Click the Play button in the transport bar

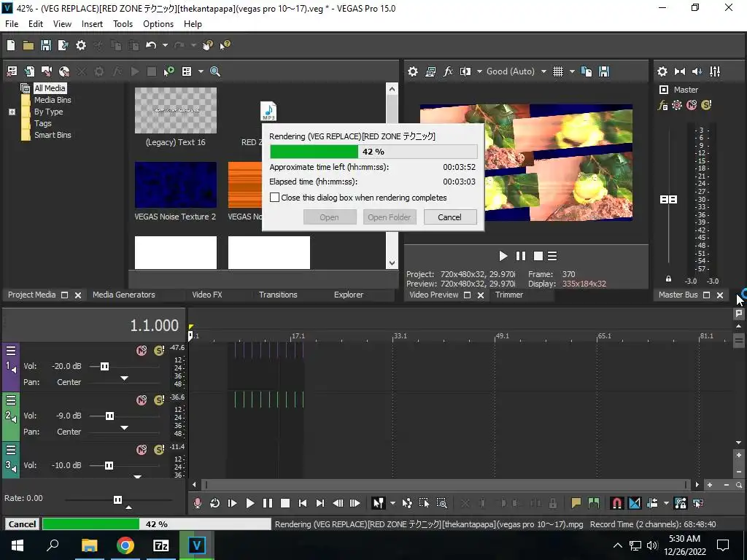point(249,503)
